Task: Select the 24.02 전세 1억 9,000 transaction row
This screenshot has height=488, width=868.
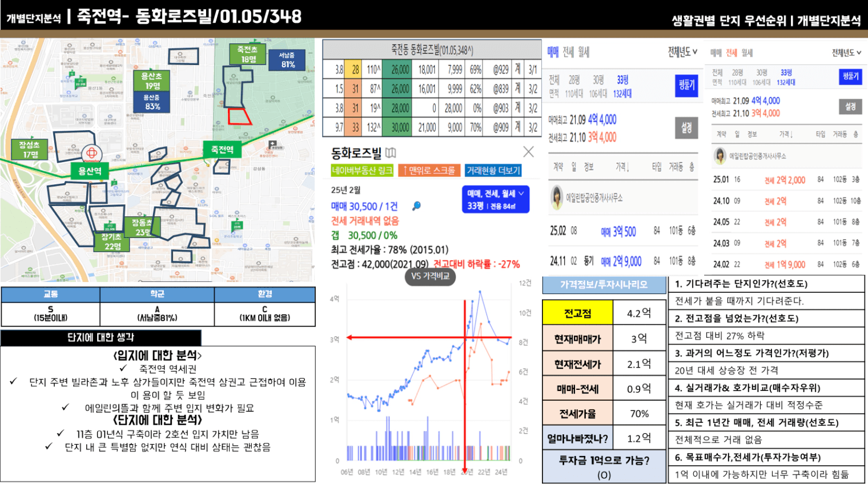Action: point(787,264)
